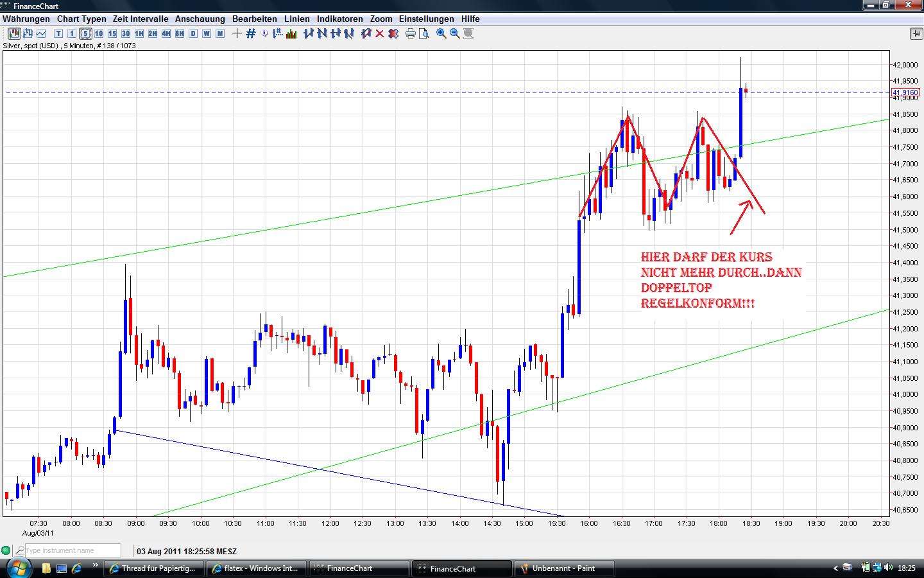This screenshot has height=578, width=924.
Task: Select the 1 minute interval button
Action: point(72,33)
